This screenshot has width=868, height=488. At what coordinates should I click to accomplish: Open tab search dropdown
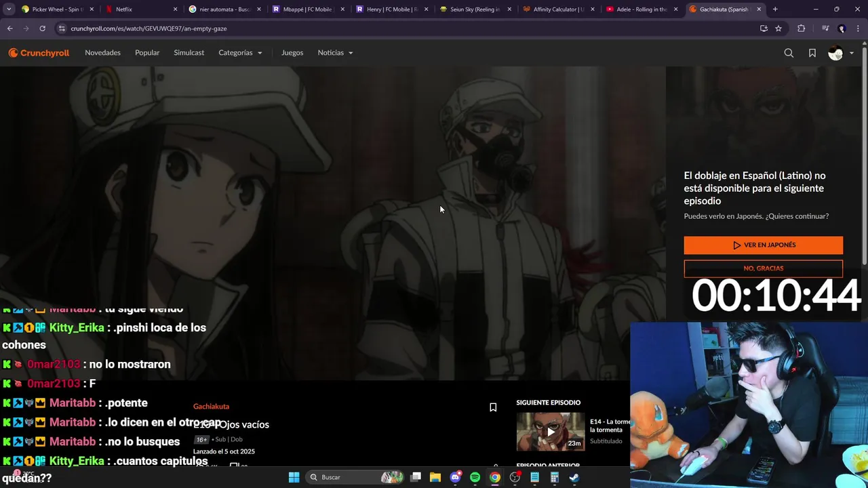pos(8,9)
